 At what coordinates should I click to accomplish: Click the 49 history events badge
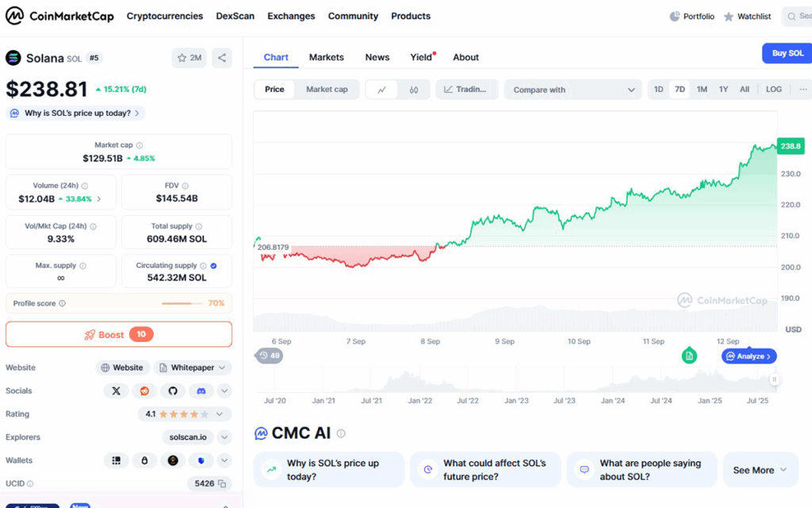pos(269,356)
